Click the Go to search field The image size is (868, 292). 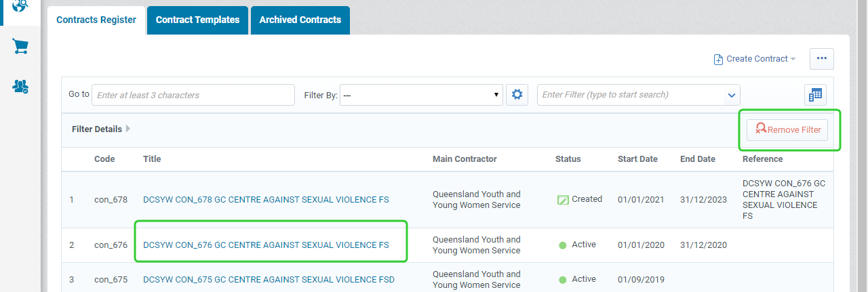coord(193,96)
